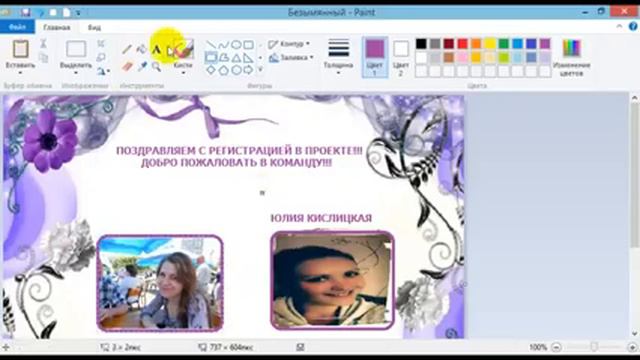
Task: Select the Color picker eyedropper tool
Action: tap(142, 66)
